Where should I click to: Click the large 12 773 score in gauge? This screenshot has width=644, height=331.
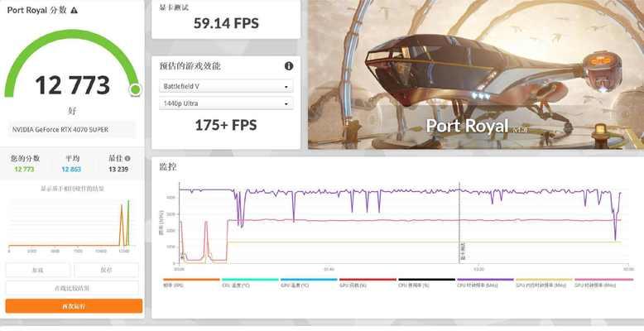coord(72,85)
